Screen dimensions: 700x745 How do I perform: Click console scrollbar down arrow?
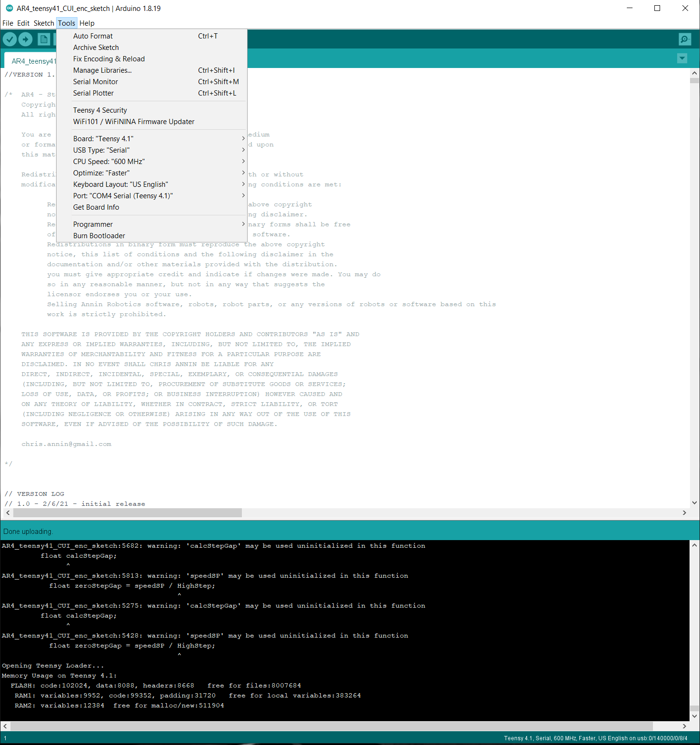pos(694,716)
